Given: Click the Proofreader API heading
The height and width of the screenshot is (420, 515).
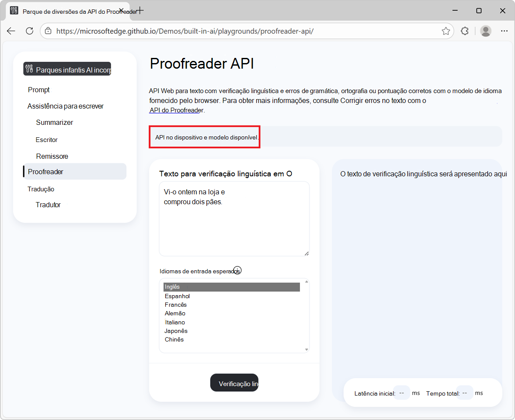Looking at the screenshot, I should click(202, 64).
